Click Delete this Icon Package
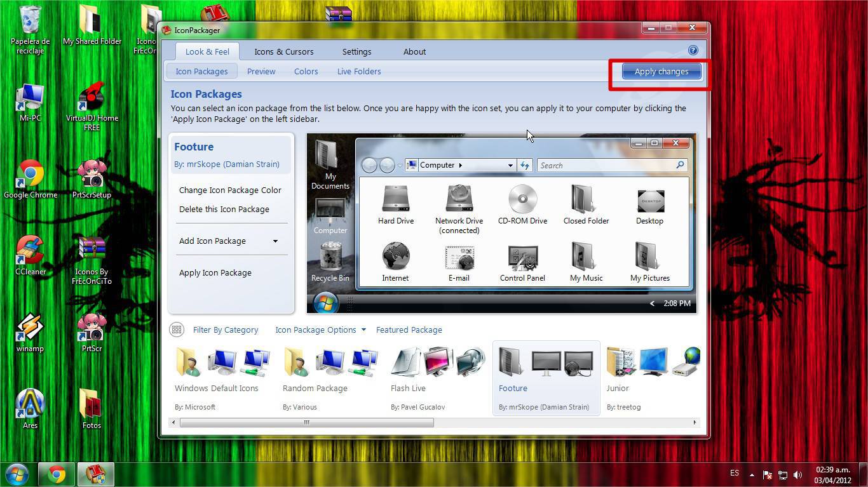868x487 pixels. coord(224,209)
